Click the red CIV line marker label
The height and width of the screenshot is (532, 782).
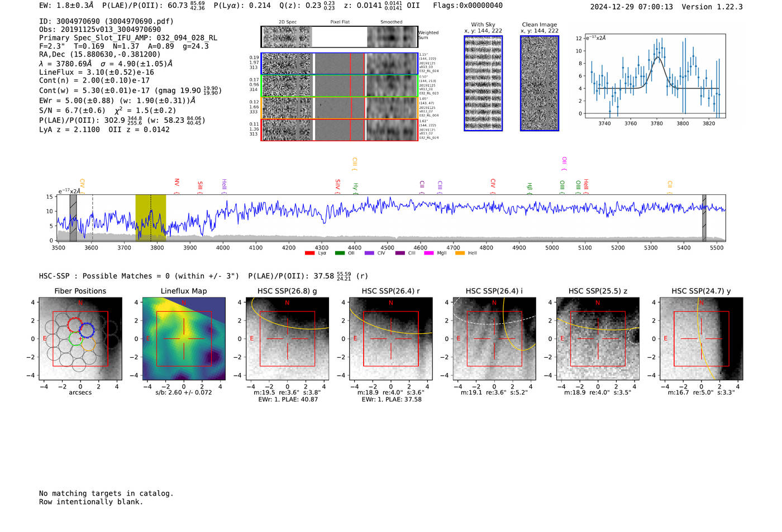[x=493, y=184]
